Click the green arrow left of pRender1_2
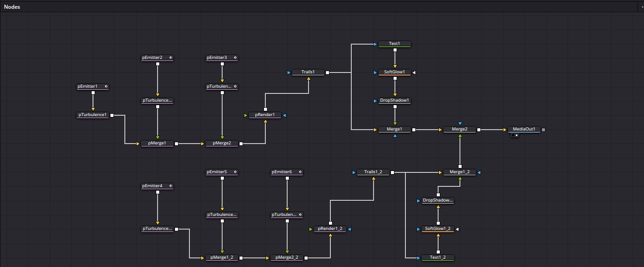 pos(311,229)
